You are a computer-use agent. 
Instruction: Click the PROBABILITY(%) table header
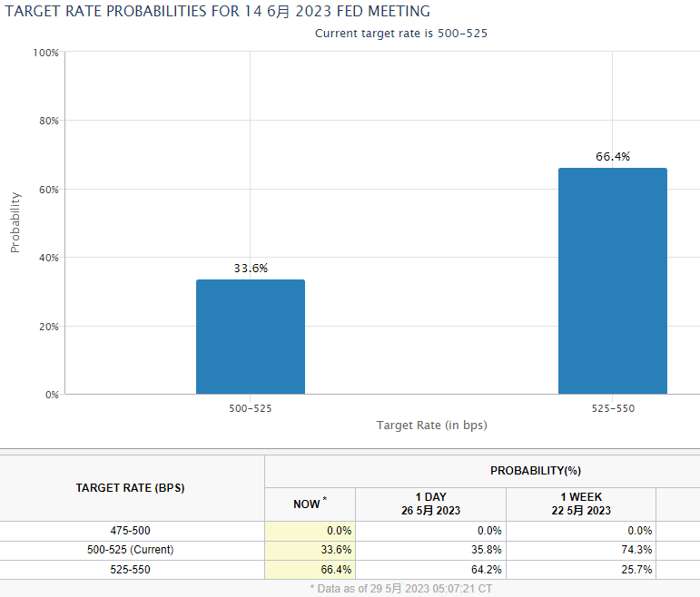pyautogui.click(x=536, y=471)
